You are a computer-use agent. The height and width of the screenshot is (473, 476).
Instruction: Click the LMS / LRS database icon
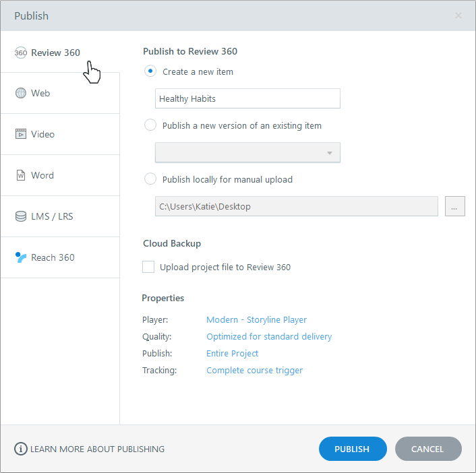pyautogui.click(x=20, y=216)
